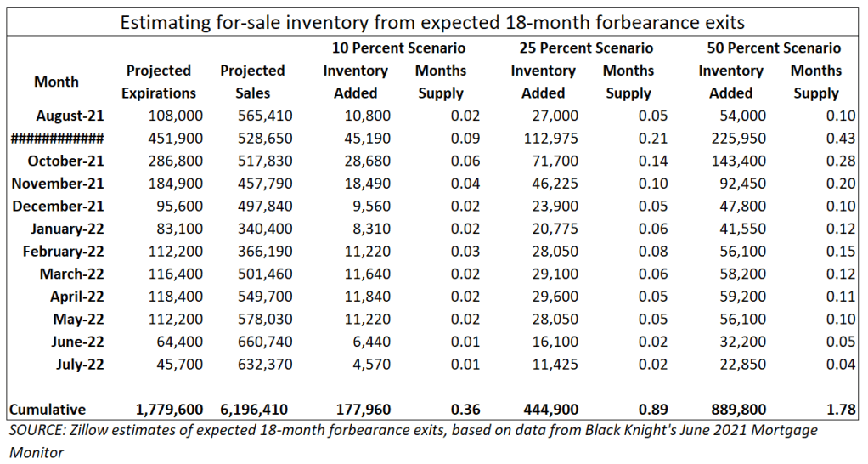This screenshot has width=868, height=464.
Task: Select the "50 Percent Scenario" header
Action: pos(773,48)
